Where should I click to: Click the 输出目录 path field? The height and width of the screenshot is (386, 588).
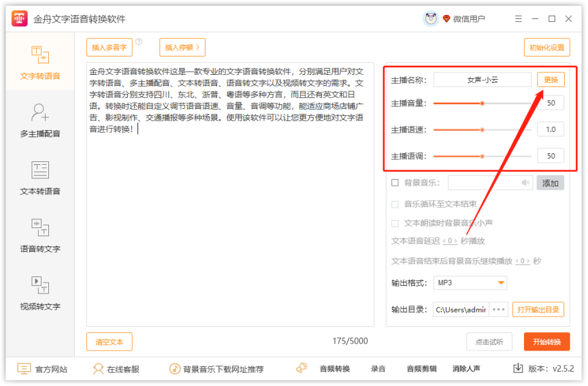[x=461, y=310]
